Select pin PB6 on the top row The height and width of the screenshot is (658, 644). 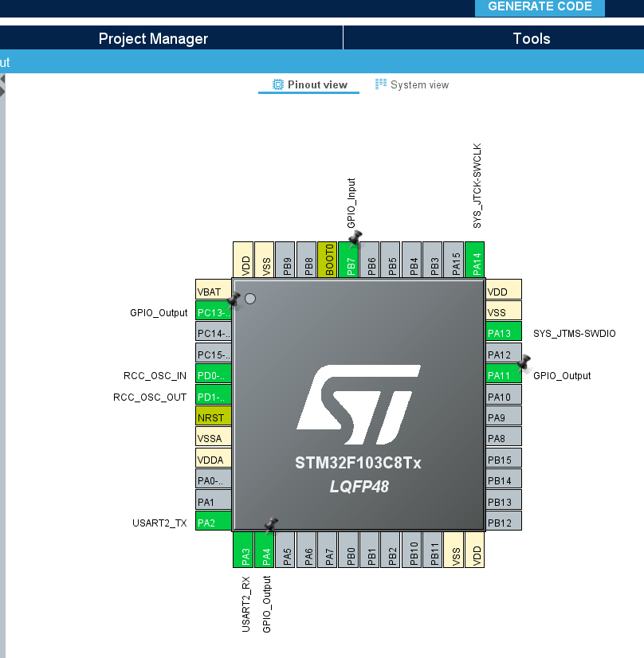click(370, 260)
